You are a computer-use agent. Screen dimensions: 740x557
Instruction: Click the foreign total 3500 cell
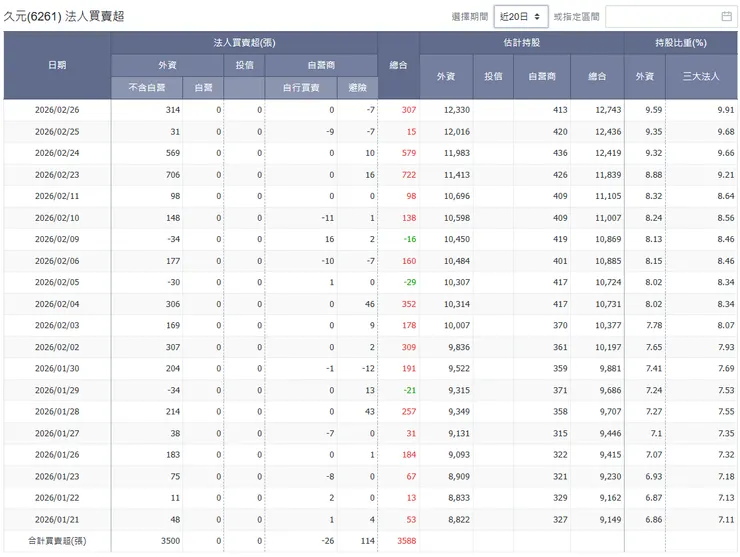click(x=170, y=541)
